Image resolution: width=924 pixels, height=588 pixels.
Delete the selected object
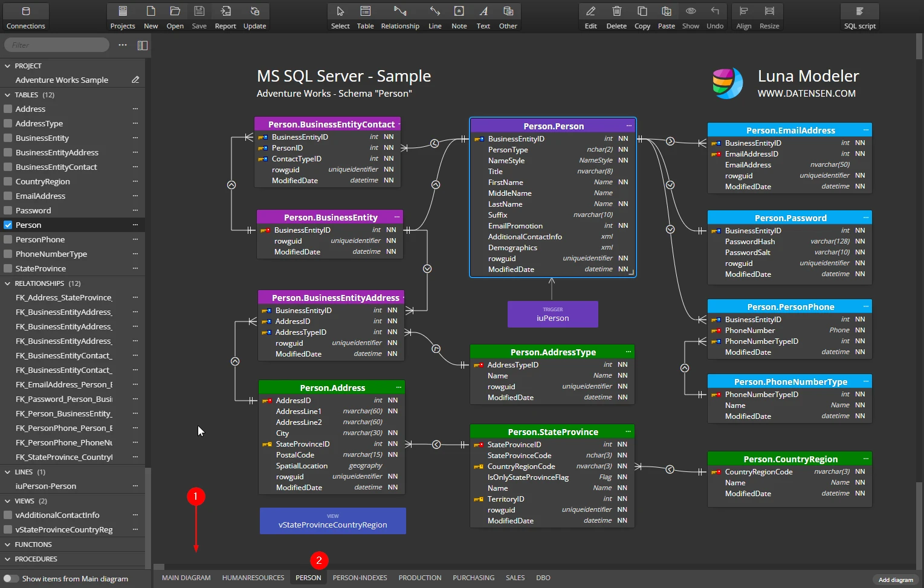pos(616,17)
